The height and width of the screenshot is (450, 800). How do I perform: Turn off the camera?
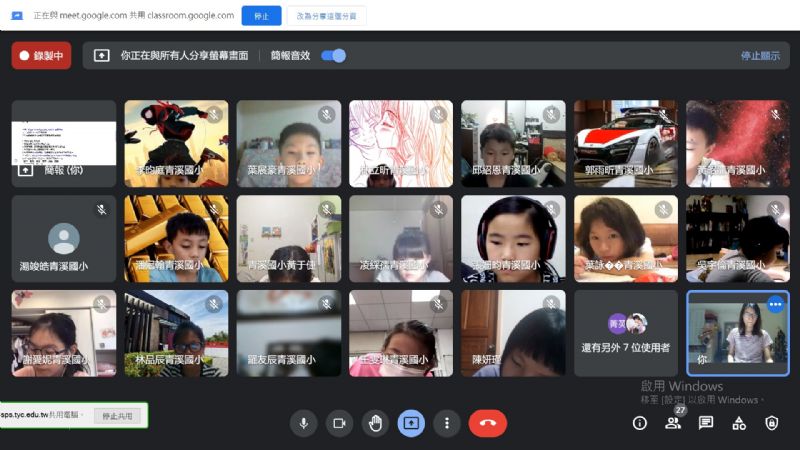pos(339,423)
